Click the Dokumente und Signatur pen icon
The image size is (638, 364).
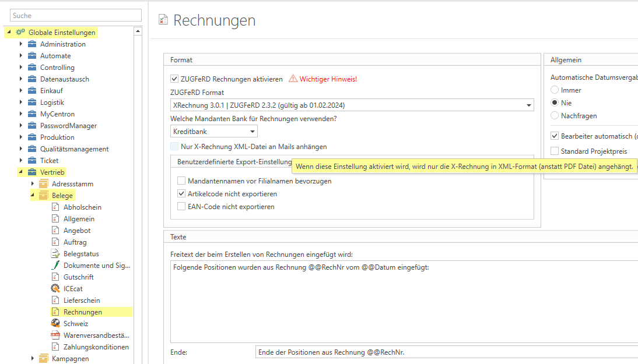pyautogui.click(x=55, y=266)
